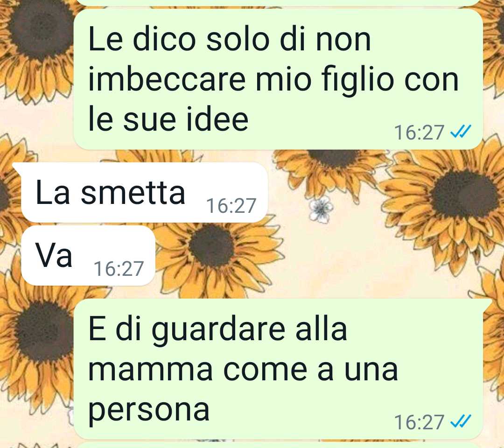This screenshot has height=448, width=504.
Task: Click the 16:27 timestamp under 'le sue idee'
Action: (x=419, y=132)
